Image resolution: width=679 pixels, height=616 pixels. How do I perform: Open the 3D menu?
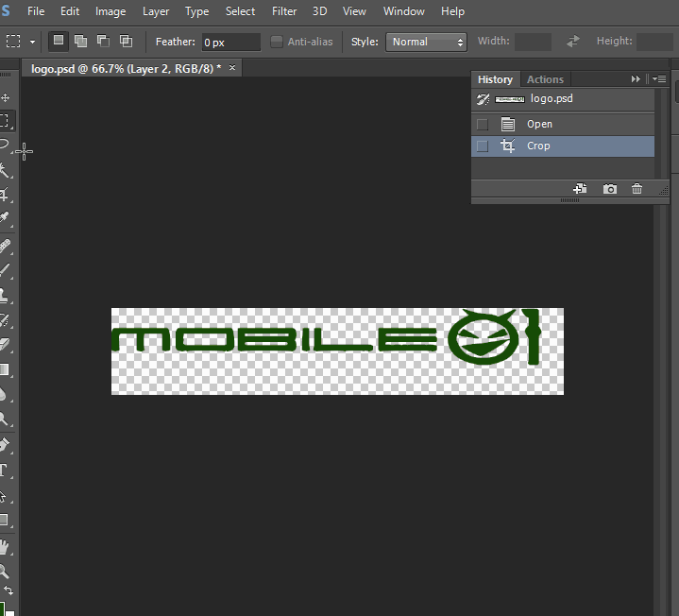(x=319, y=11)
